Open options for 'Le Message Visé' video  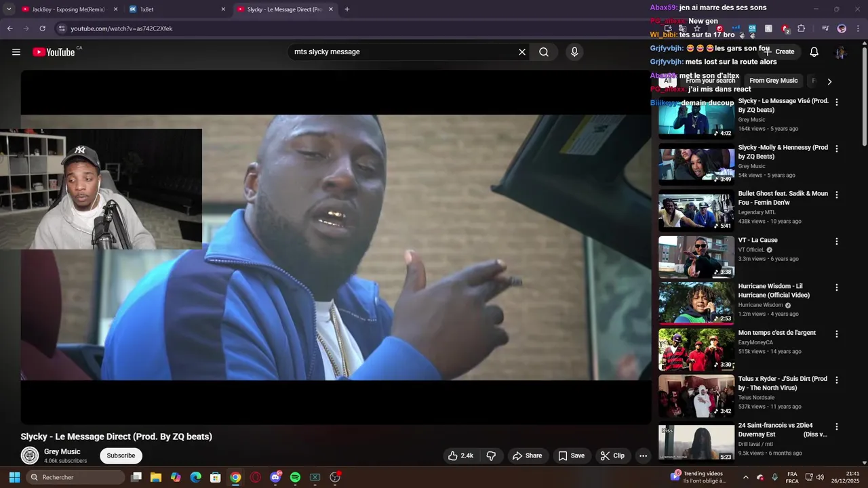[x=837, y=102]
